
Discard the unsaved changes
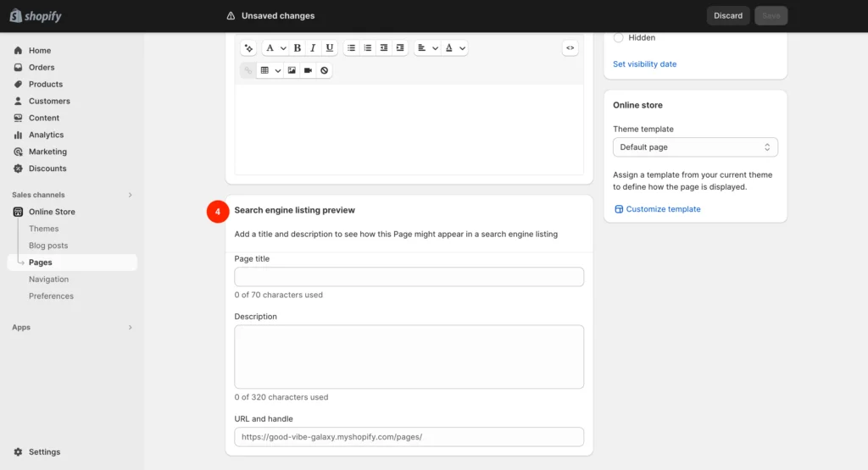(728, 15)
